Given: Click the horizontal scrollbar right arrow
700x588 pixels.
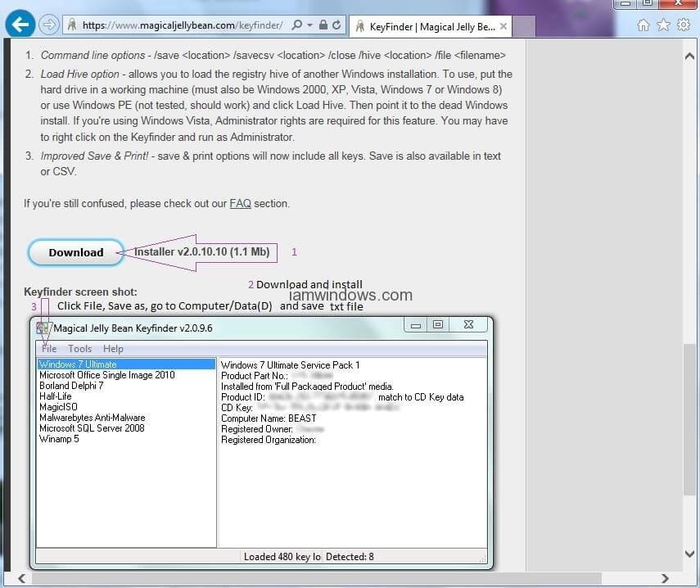Looking at the screenshot, I should [665, 579].
